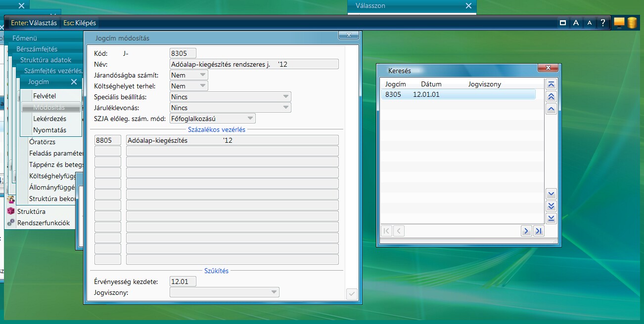
Task: Click the gold database icon
Action: 632,23
